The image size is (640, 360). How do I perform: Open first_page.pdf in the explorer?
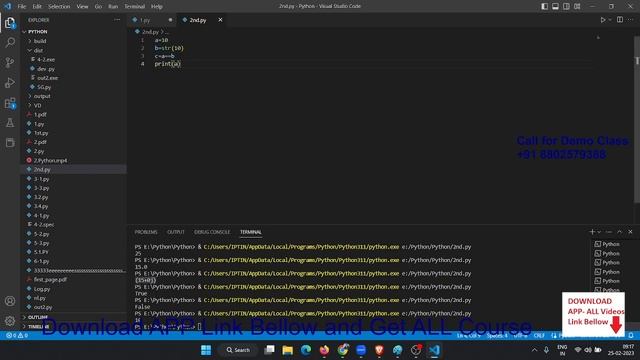click(73, 280)
